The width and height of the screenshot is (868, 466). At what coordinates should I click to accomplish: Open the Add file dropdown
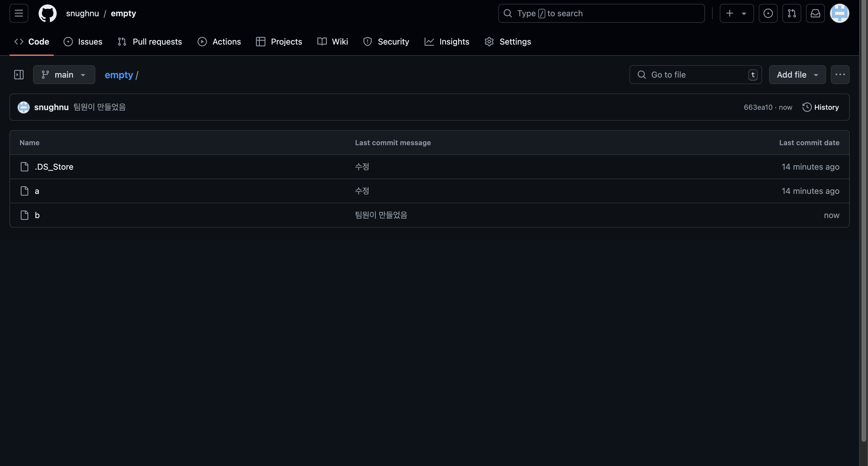(797, 75)
